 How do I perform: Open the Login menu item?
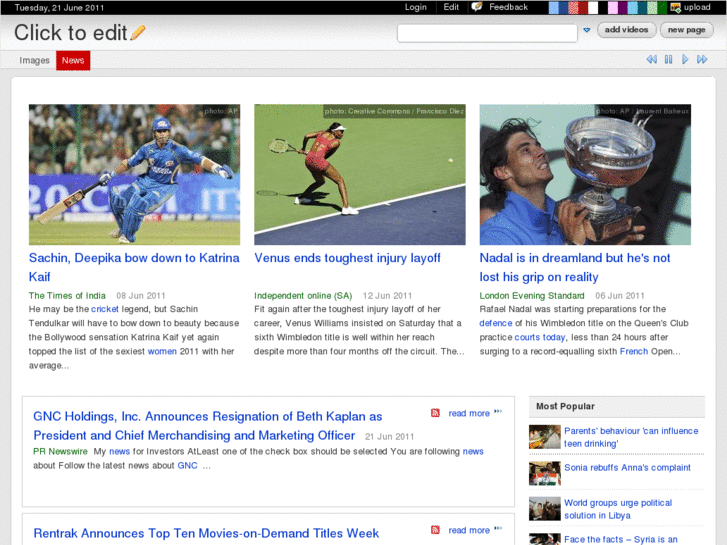click(415, 7)
